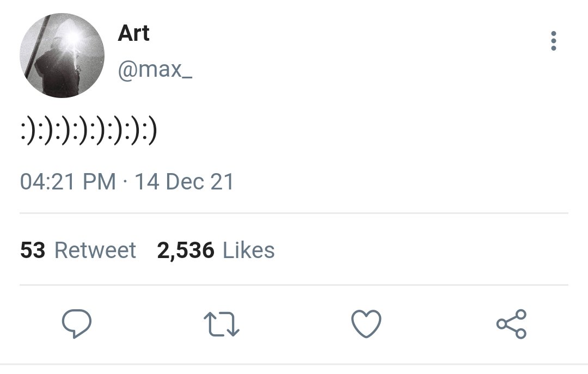Click the smiley faces tweet text
Screen dimensions: 588x374
[x=89, y=131]
